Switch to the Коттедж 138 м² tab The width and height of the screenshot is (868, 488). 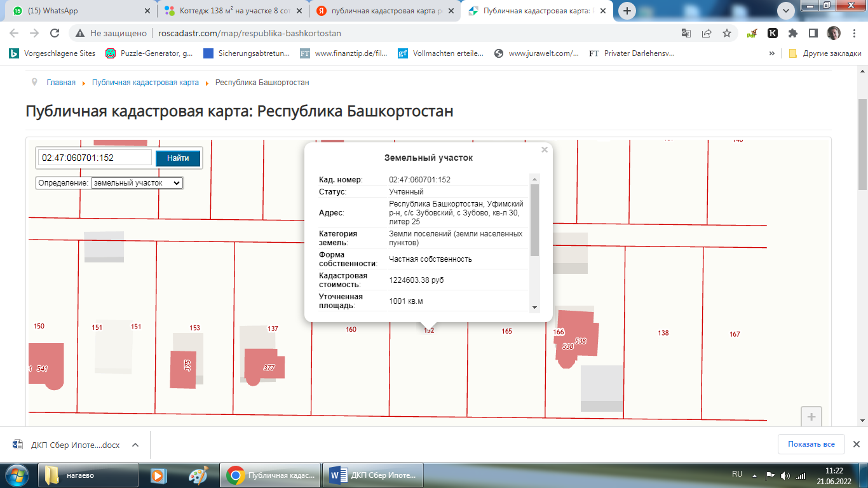[x=232, y=11]
